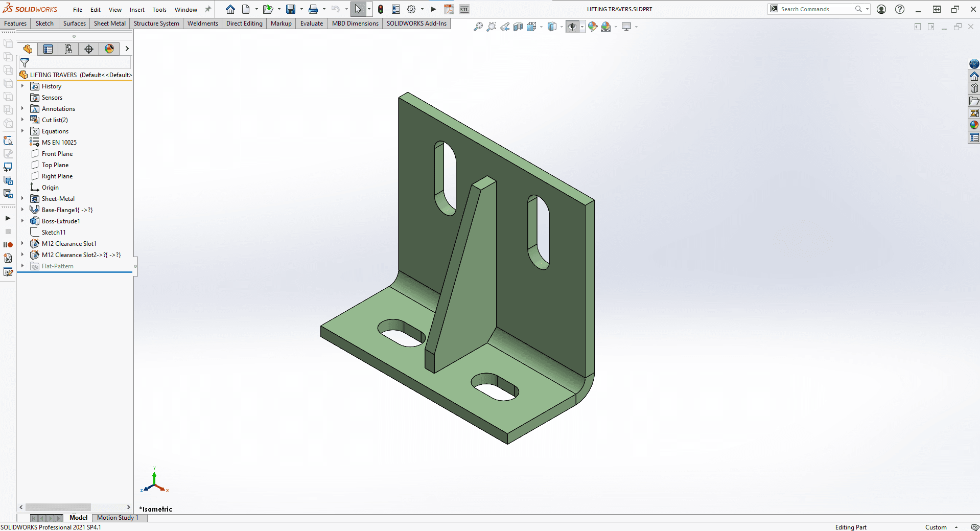The image size is (980, 531).
Task: Expand the History folder
Action: coord(22,86)
